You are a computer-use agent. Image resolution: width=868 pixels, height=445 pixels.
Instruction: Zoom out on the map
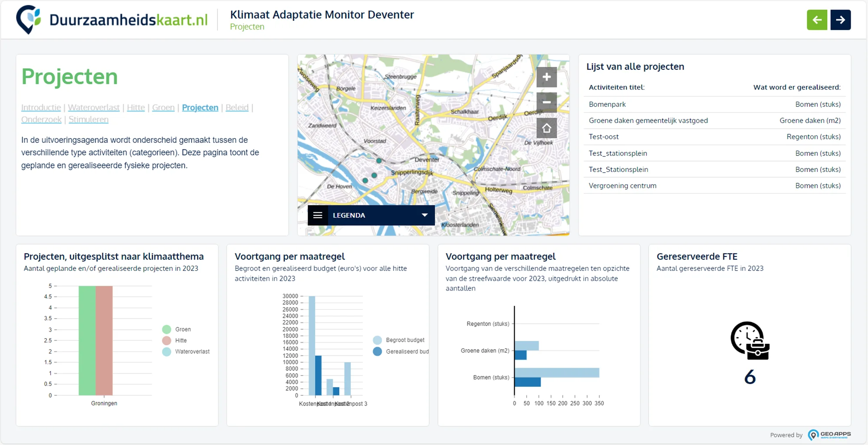(546, 102)
